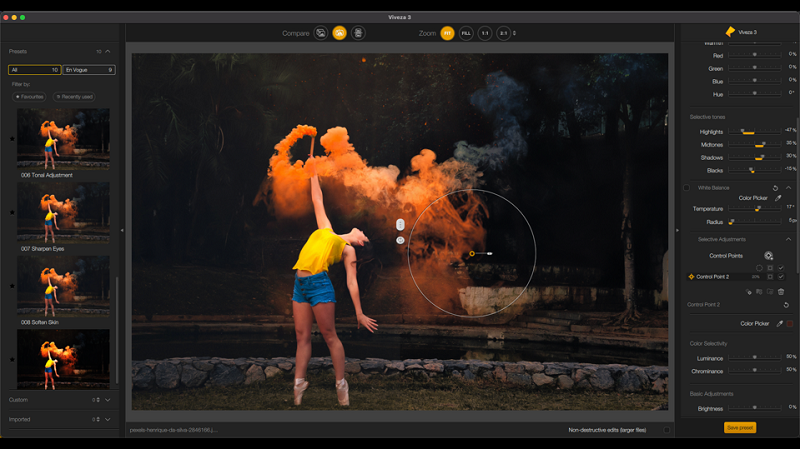Click the third Compare view icon

click(358, 33)
